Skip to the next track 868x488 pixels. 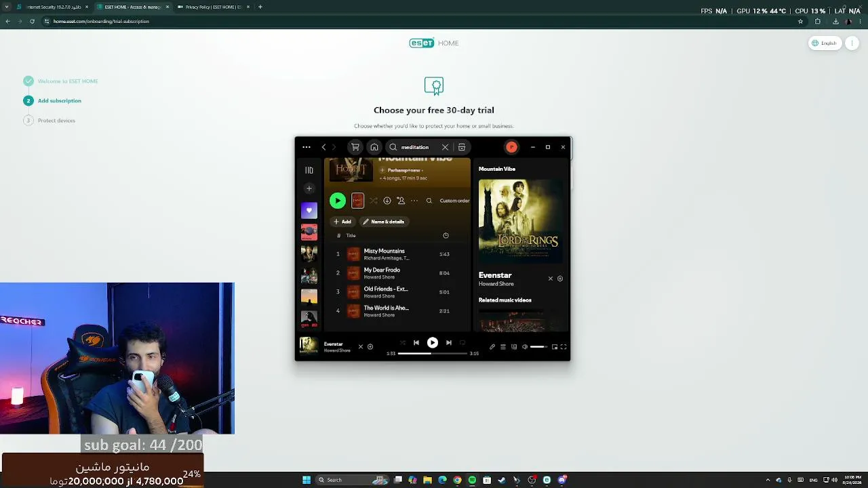tap(448, 343)
